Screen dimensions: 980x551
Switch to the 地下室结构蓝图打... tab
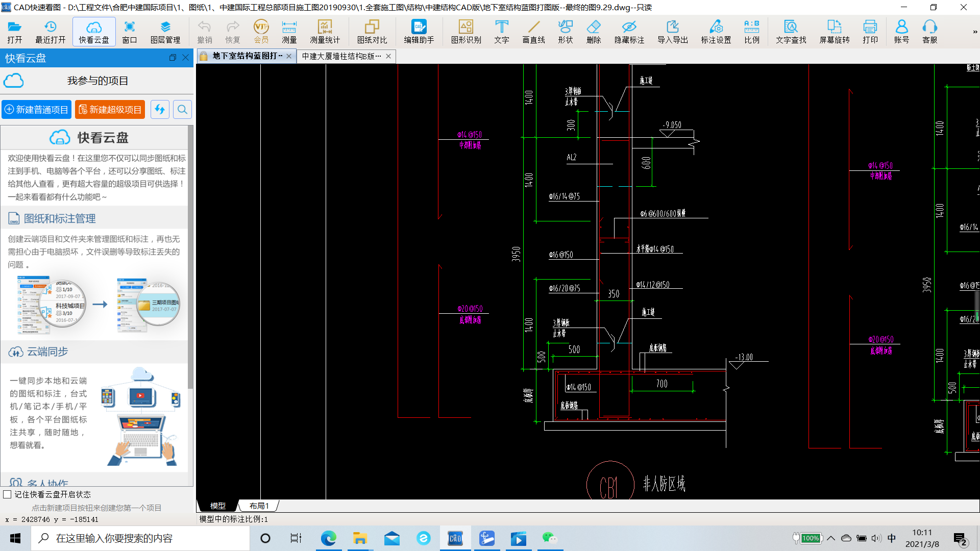243,57
